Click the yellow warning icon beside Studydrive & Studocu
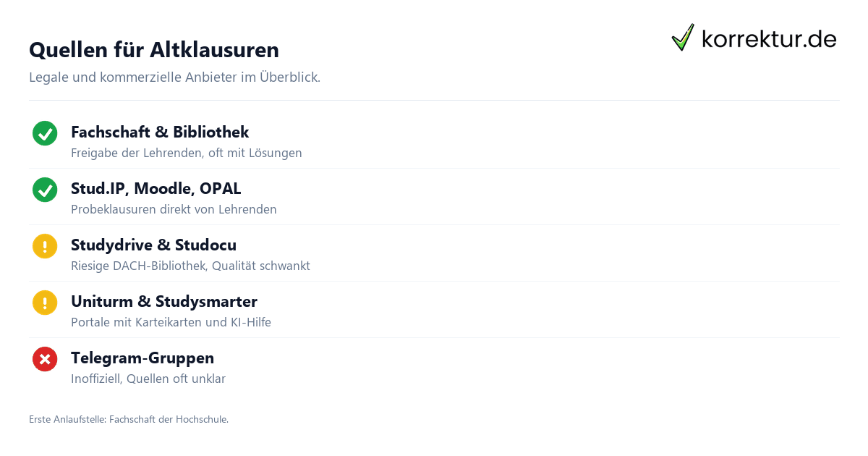This screenshot has height=456, width=868. coord(45,246)
